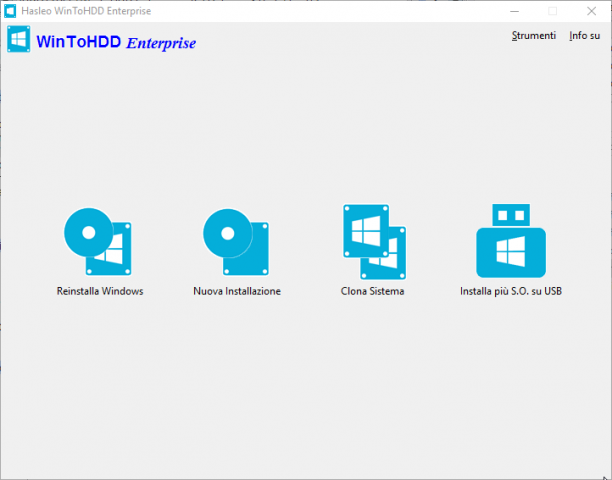Click the Hasleo WinToHDD Enterprise title bar text
The image size is (612, 480).
tap(86, 11)
